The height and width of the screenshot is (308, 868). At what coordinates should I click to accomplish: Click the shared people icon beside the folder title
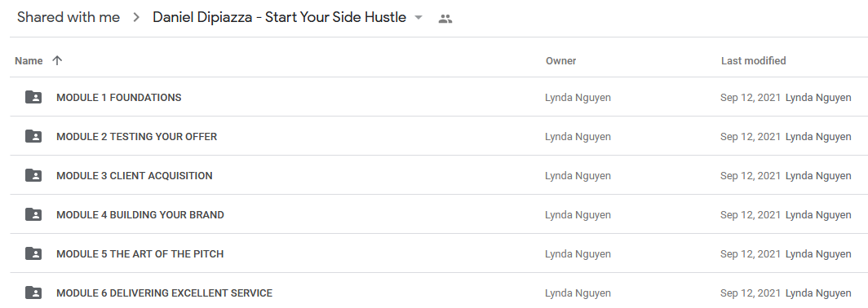coord(445,19)
